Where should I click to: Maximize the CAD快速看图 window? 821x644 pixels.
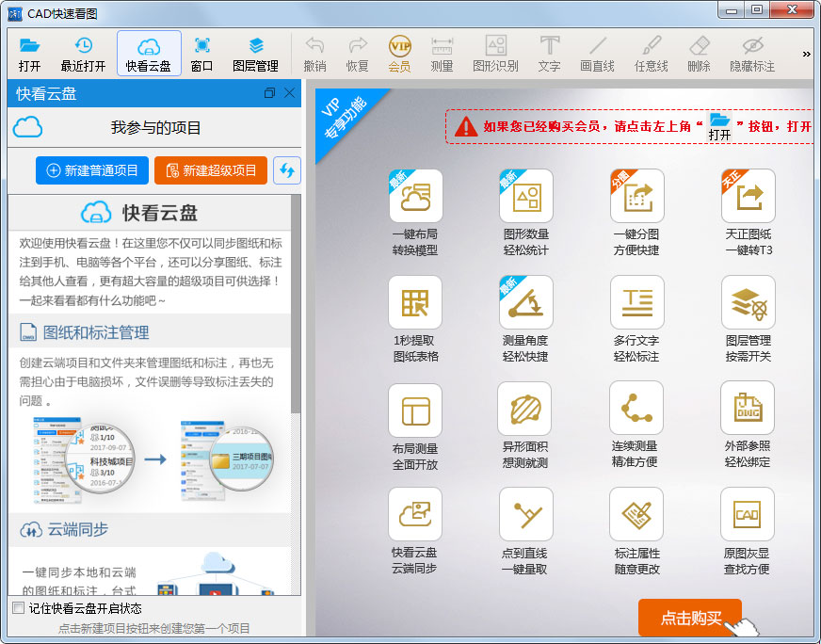pyautogui.click(x=757, y=10)
